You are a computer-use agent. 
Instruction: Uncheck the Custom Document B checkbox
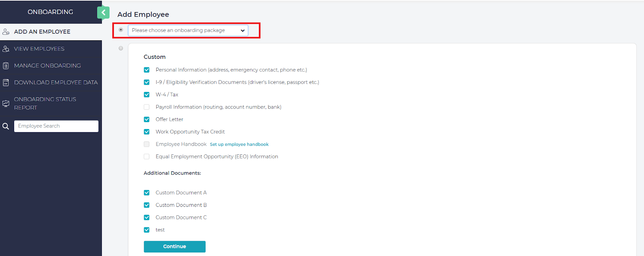pyautogui.click(x=147, y=205)
